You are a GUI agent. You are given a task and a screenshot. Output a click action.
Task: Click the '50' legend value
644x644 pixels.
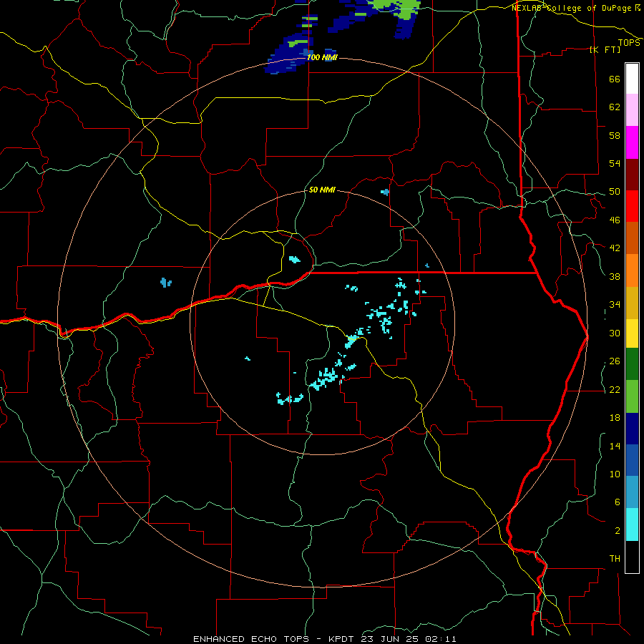615,192
